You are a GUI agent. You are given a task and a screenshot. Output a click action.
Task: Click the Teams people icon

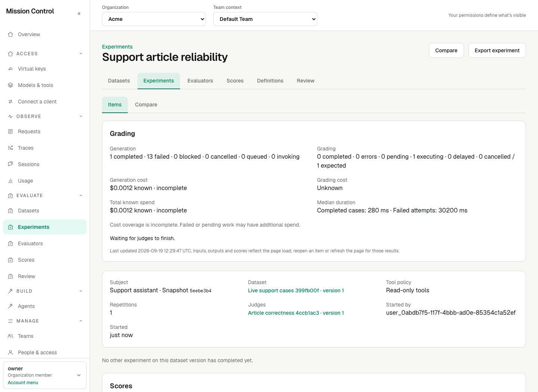[x=10, y=336]
